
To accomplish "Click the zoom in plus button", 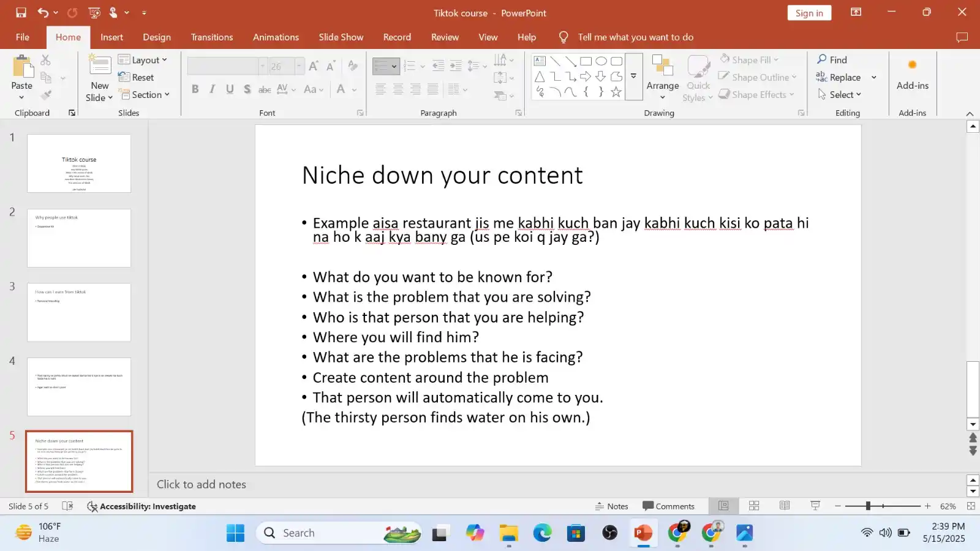I will (927, 506).
